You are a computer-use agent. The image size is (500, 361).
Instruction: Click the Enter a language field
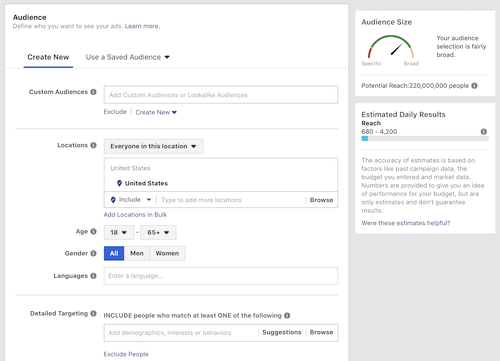coord(221,276)
